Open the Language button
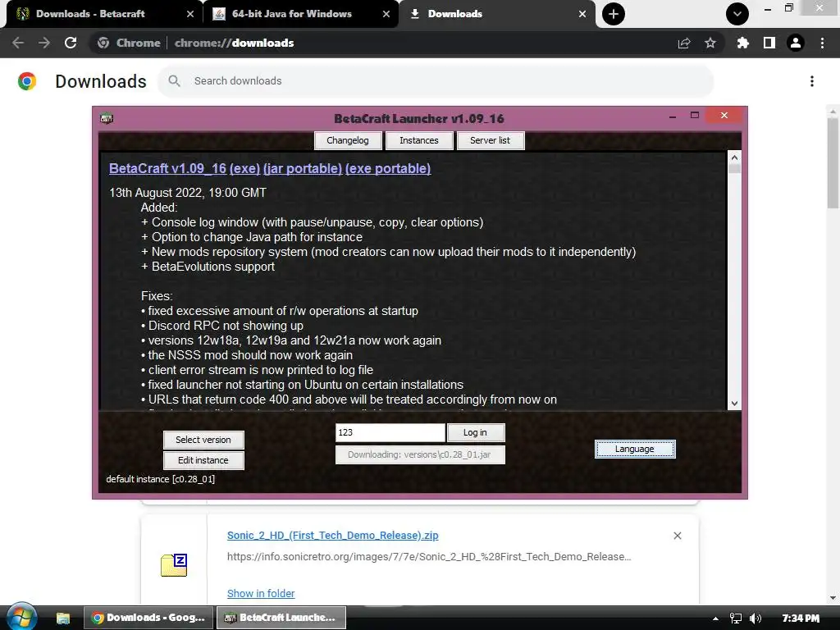This screenshot has width=840, height=630. [635, 449]
